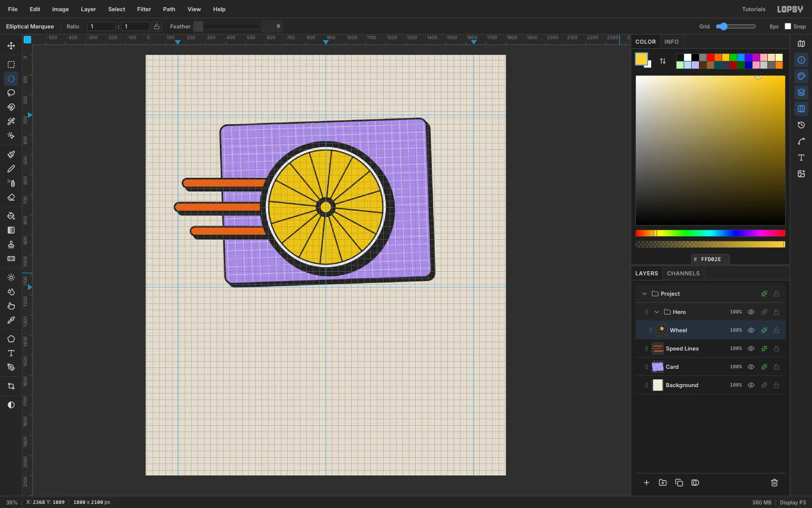Add a new layer with plus icon

(x=647, y=483)
